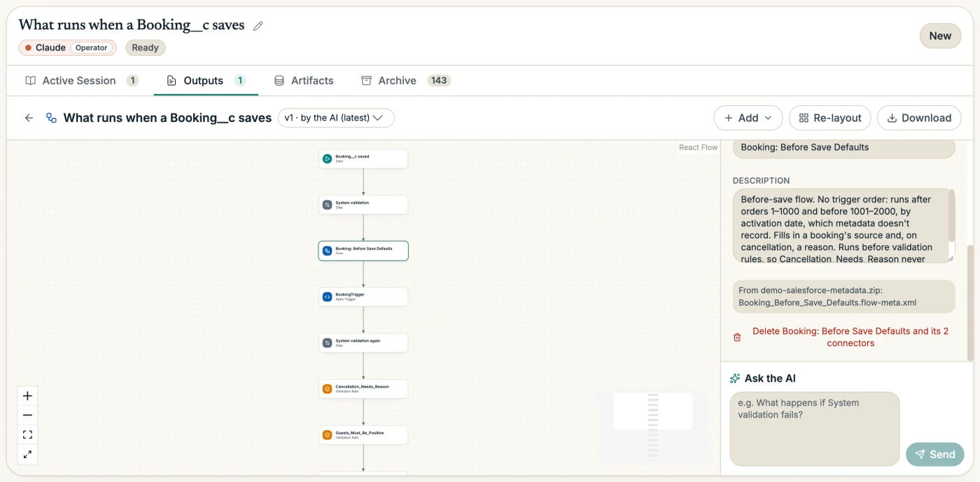This screenshot has height=482, width=980.
Task: Click the DESCRIPTION section label
Action: 761,180
